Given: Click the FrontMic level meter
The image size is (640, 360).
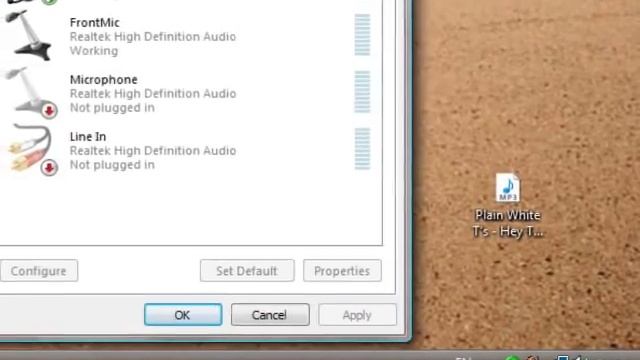Looking at the screenshot, I should [x=362, y=35].
